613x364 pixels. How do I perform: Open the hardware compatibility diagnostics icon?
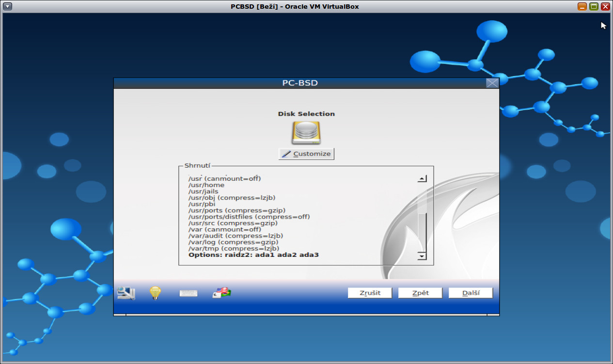pos(125,293)
